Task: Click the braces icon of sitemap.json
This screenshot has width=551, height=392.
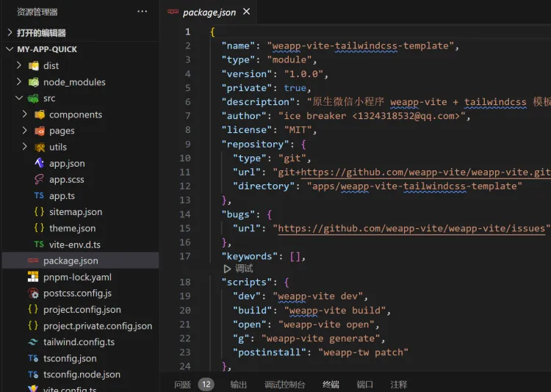Action: [x=39, y=212]
